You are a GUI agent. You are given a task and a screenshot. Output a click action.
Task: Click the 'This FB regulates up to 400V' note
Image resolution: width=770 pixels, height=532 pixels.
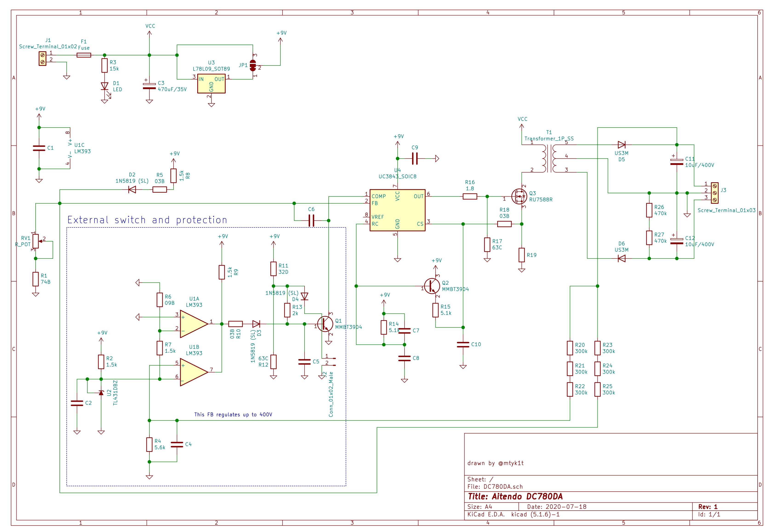pos(233,414)
